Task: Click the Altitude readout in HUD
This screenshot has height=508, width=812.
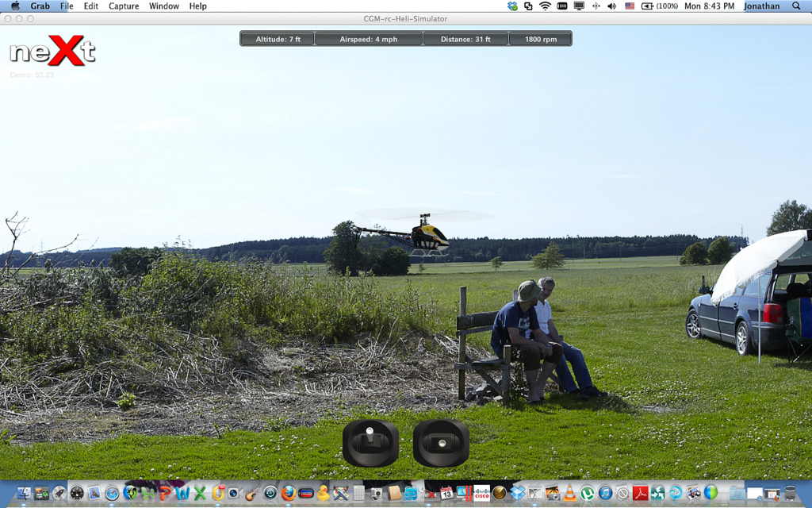Action: pyautogui.click(x=278, y=39)
